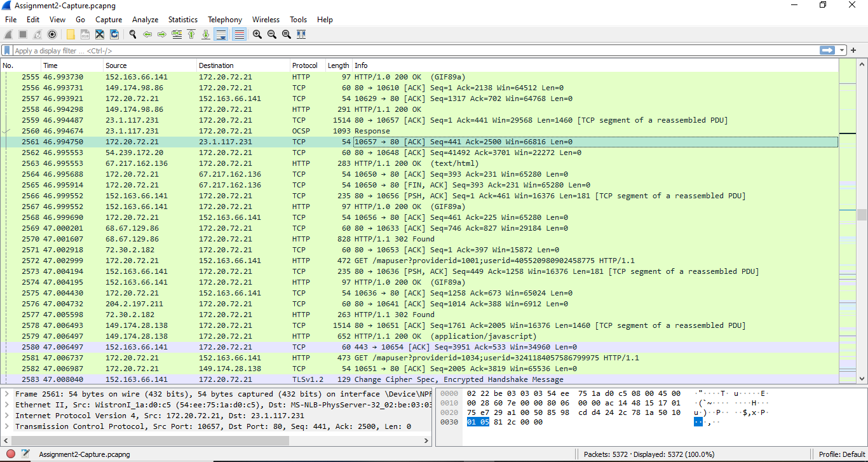The image size is (868, 462).
Task: Click the open capture file folder icon
Action: click(x=71, y=34)
